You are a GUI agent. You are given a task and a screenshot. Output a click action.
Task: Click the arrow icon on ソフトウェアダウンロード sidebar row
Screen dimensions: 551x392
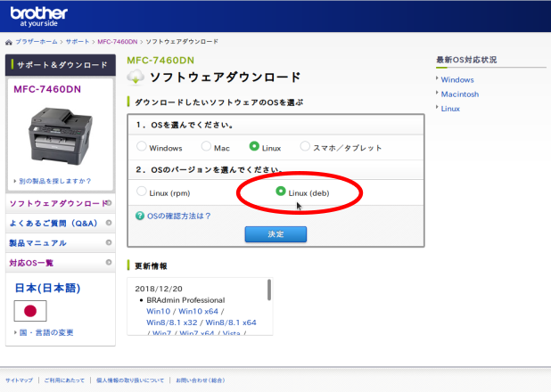point(109,203)
